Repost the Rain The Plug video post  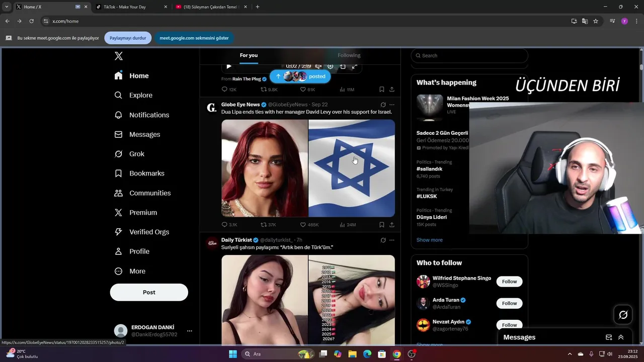pyautogui.click(x=269, y=89)
